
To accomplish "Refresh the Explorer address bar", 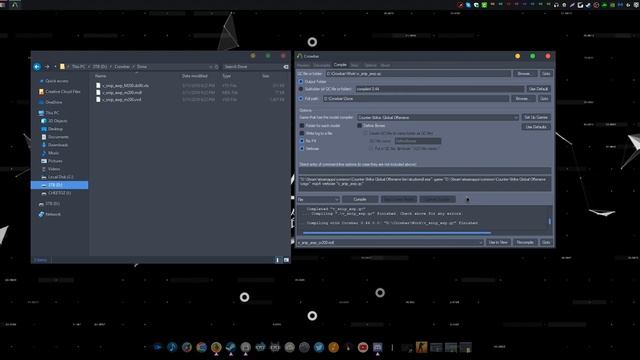I will (217, 67).
